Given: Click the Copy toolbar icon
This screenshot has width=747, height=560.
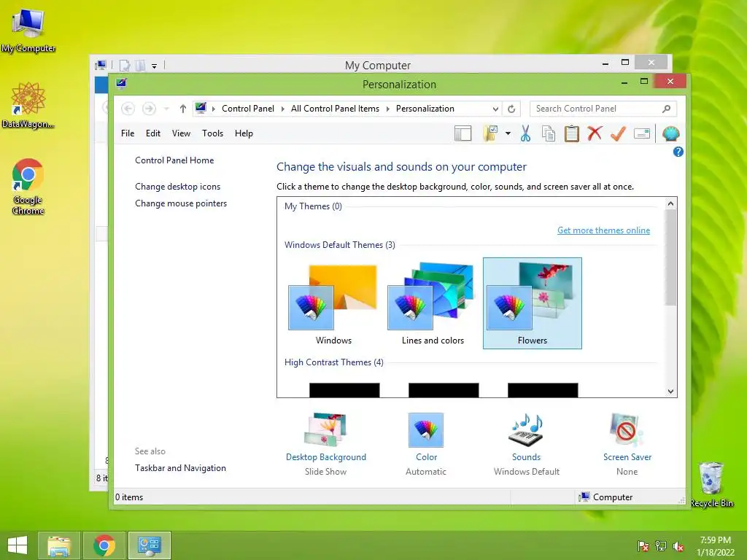Looking at the screenshot, I should pos(549,134).
